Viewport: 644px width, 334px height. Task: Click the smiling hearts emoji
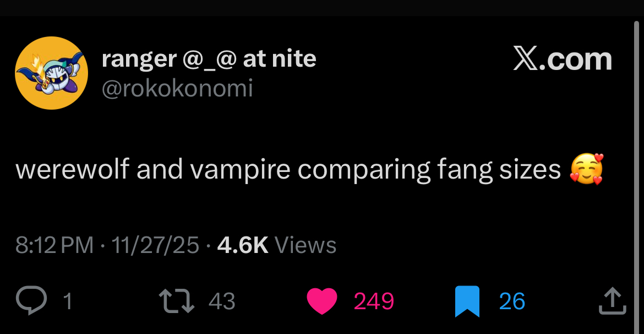pyautogui.click(x=587, y=170)
